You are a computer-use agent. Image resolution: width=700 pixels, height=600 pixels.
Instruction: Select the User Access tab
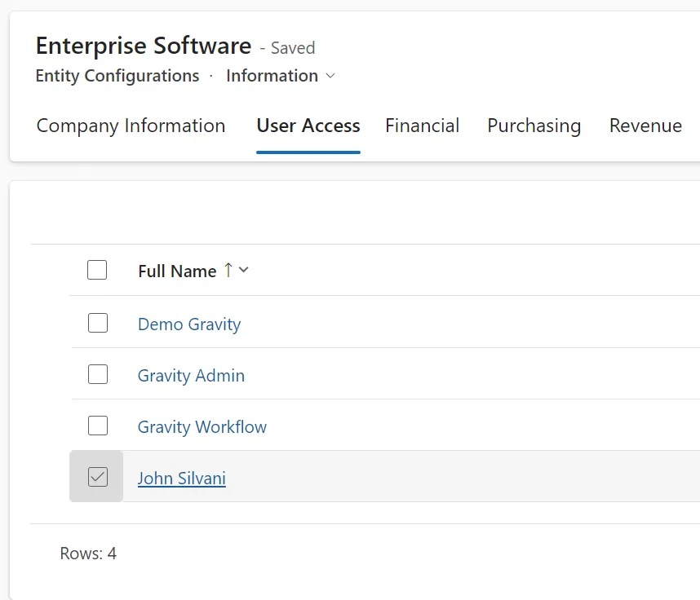pyautogui.click(x=308, y=126)
